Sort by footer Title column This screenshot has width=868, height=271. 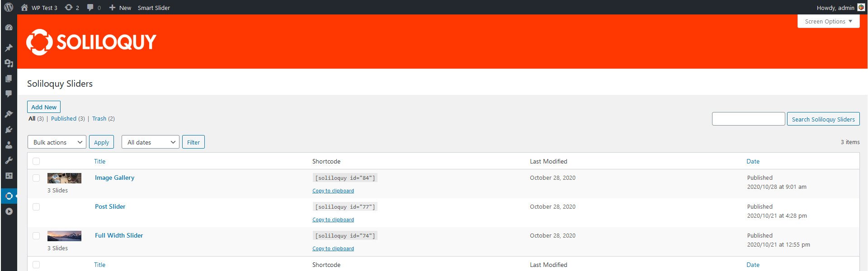tap(99, 265)
